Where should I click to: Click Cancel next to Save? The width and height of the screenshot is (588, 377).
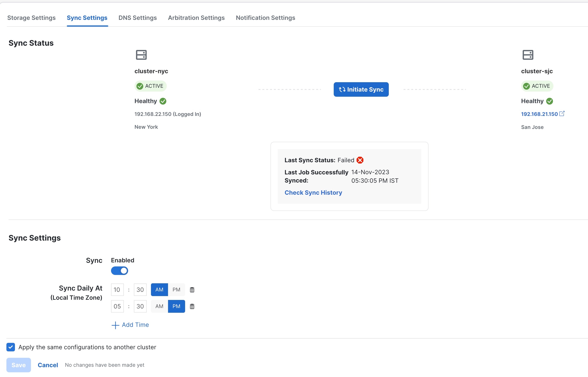[x=48, y=365]
